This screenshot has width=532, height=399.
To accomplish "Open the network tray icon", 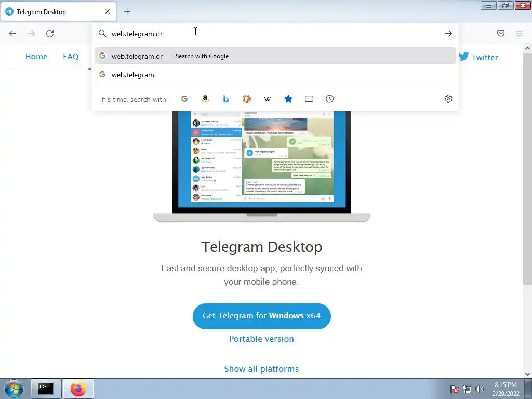I will (467, 389).
